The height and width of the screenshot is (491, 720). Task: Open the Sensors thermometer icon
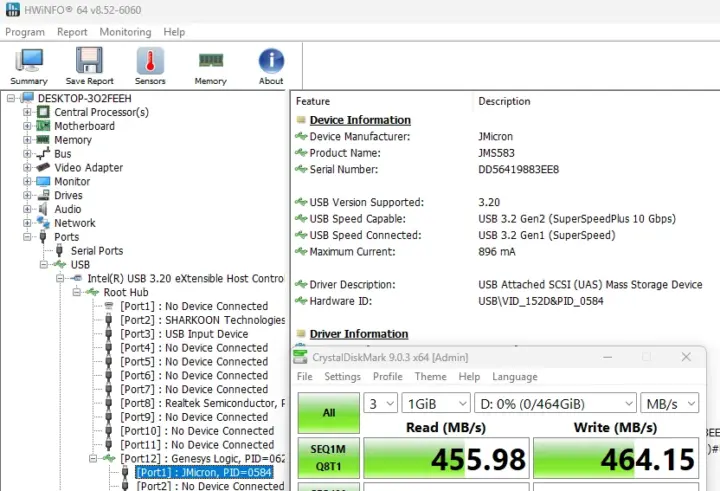click(150, 61)
